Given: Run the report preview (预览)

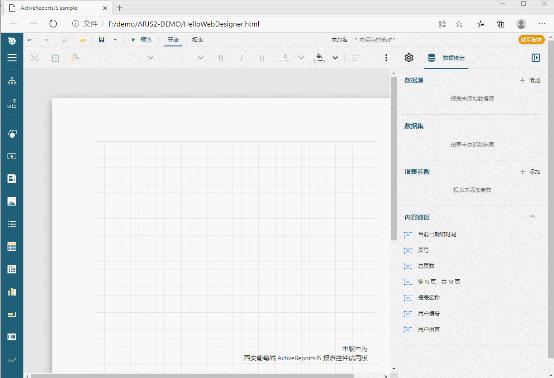Looking at the screenshot, I should (141, 40).
